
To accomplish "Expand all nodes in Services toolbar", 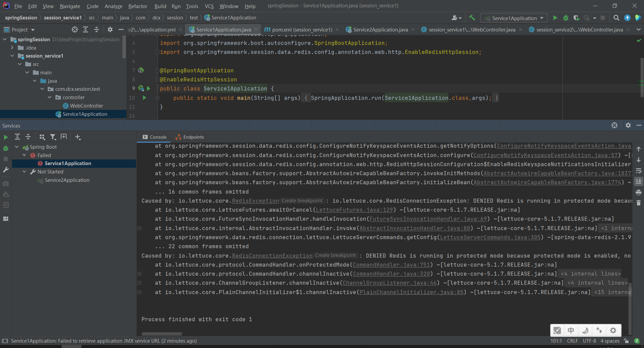I will [17, 137].
